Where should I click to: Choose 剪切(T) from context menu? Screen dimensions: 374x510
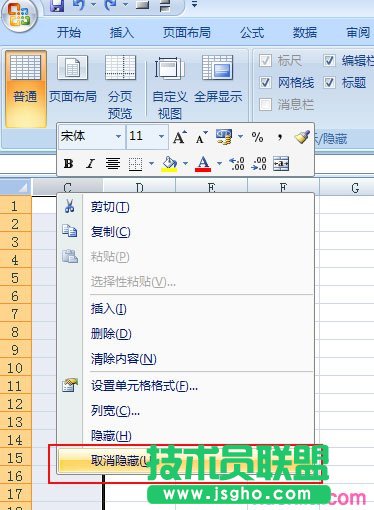[x=185, y=207]
